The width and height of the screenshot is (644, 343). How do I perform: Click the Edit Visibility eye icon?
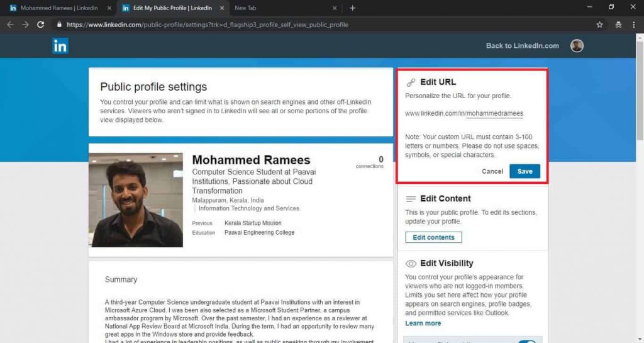[411, 263]
